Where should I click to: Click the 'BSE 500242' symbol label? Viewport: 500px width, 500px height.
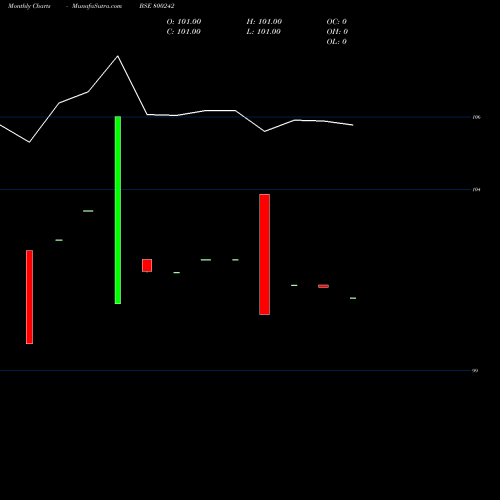(157, 6)
